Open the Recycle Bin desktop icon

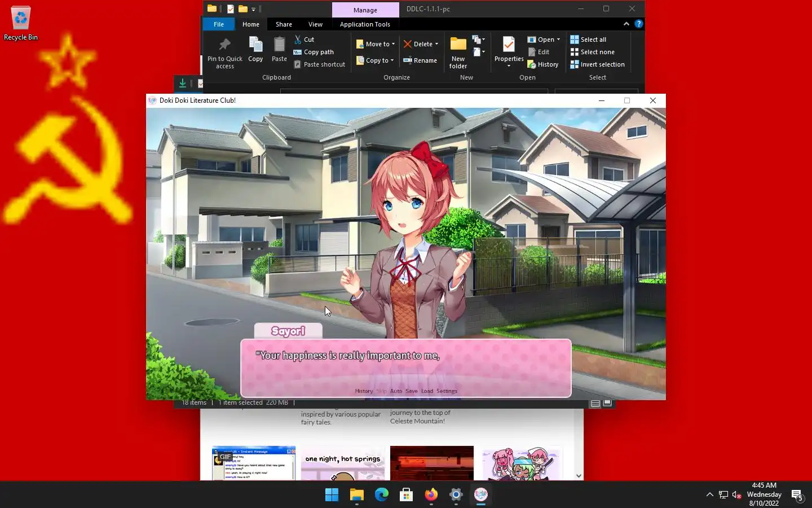point(21,24)
